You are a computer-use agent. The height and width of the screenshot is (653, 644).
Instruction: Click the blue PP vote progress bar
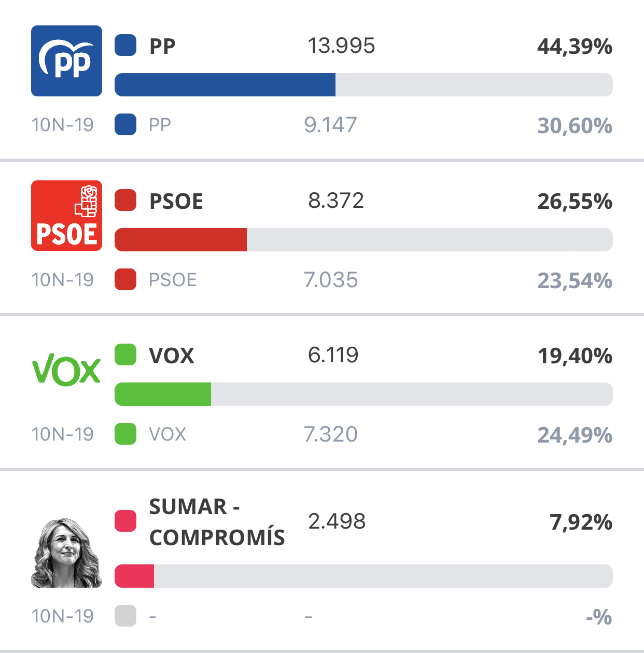tap(225, 85)
